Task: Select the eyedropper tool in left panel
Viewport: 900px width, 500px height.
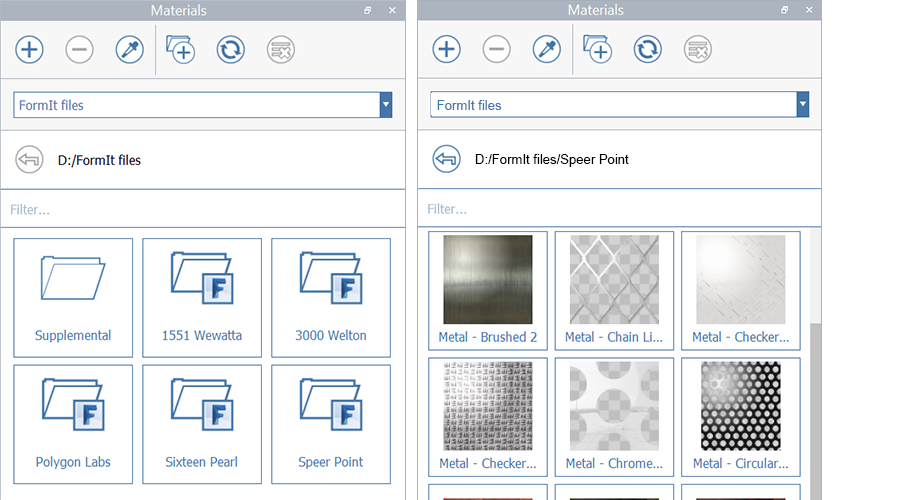Action: (x=130, y=49)
